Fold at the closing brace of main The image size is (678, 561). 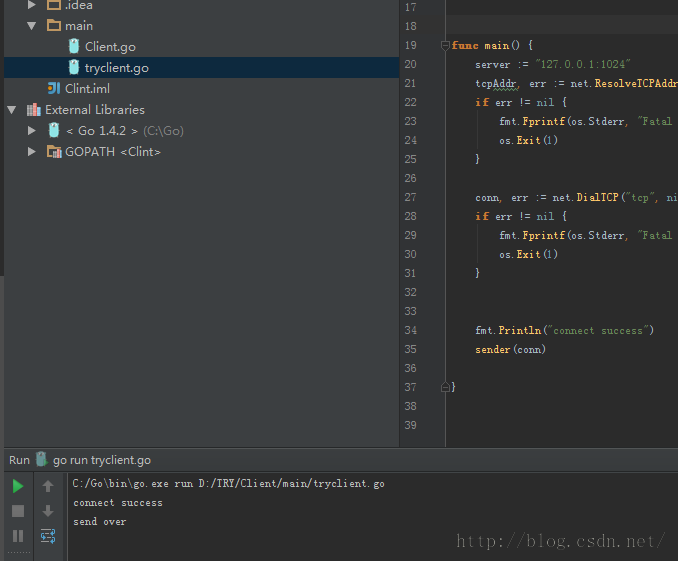(445, 387)
